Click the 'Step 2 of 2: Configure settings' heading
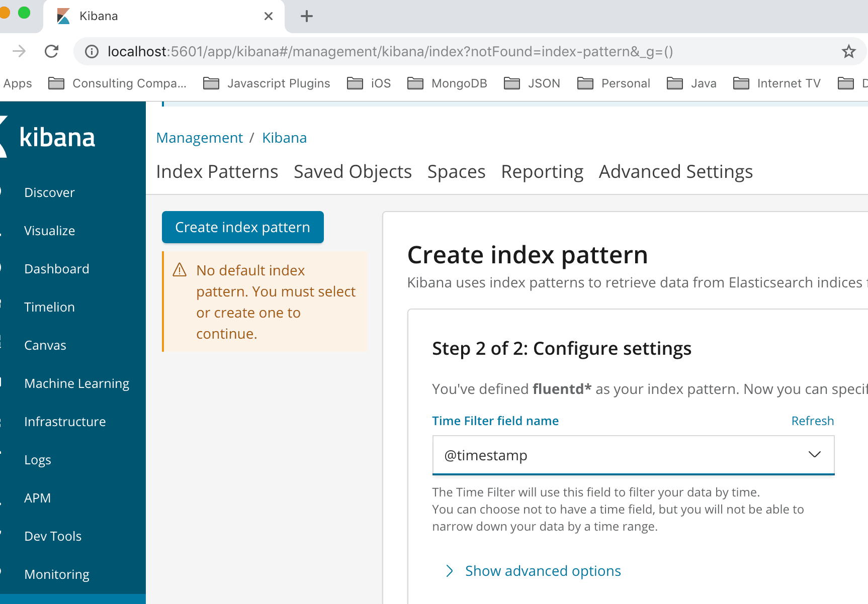The width and height of the screenshot is (868, 604). click(x=562, y=348)
